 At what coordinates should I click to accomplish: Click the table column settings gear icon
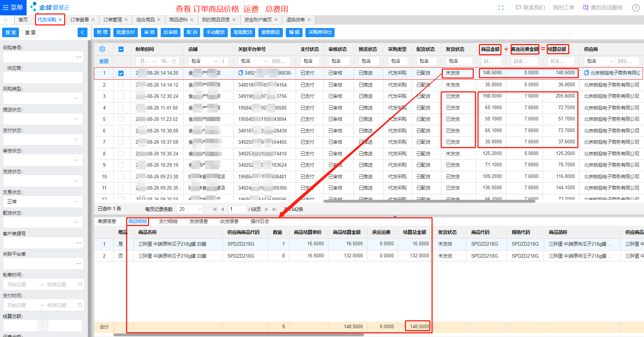102,49
